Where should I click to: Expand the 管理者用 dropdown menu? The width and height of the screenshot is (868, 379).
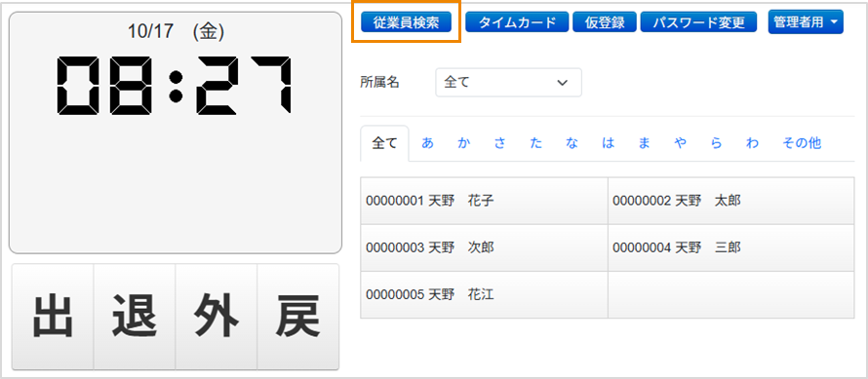[x=806, y=22]
